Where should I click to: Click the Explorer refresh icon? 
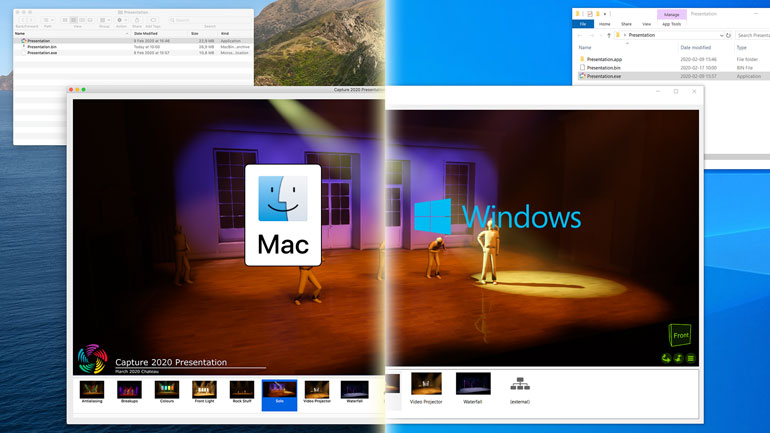click(728, 35)
